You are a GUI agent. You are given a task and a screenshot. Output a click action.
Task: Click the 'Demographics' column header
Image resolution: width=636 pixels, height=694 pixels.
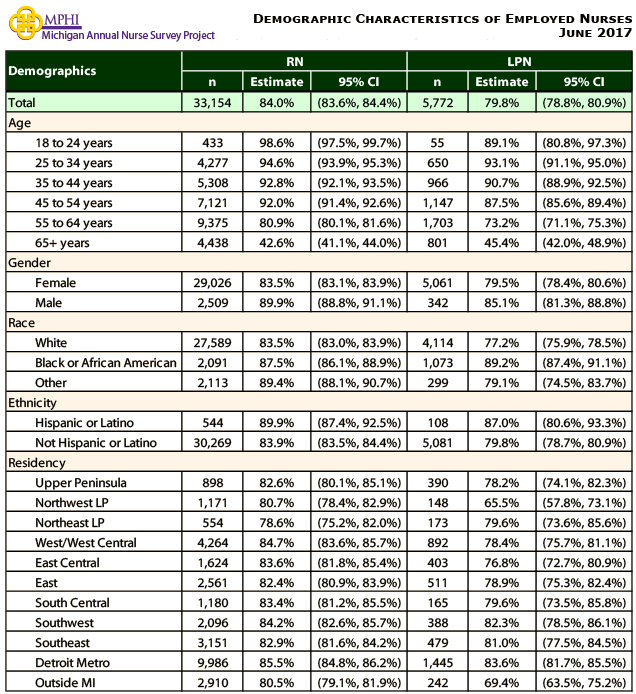point(52,71)
